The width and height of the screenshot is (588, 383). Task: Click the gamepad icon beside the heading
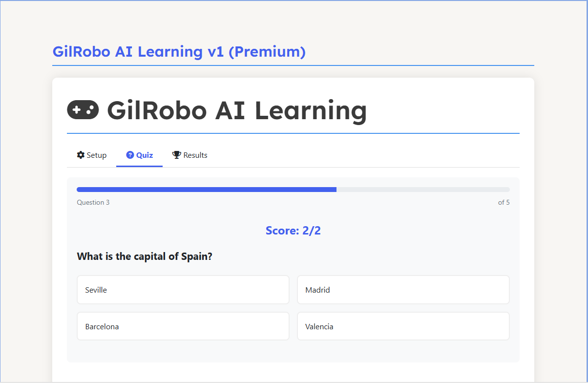[83, 110]
